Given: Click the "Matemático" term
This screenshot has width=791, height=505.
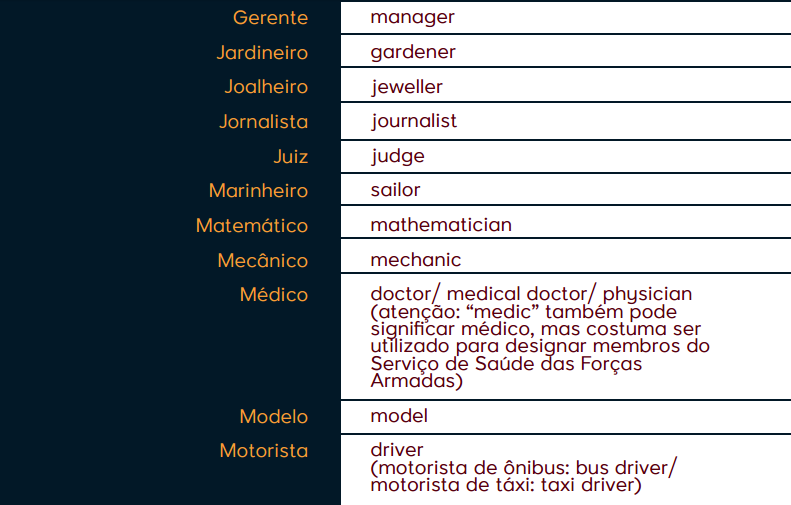Looking at the screenshot, I should pos(252,226).
